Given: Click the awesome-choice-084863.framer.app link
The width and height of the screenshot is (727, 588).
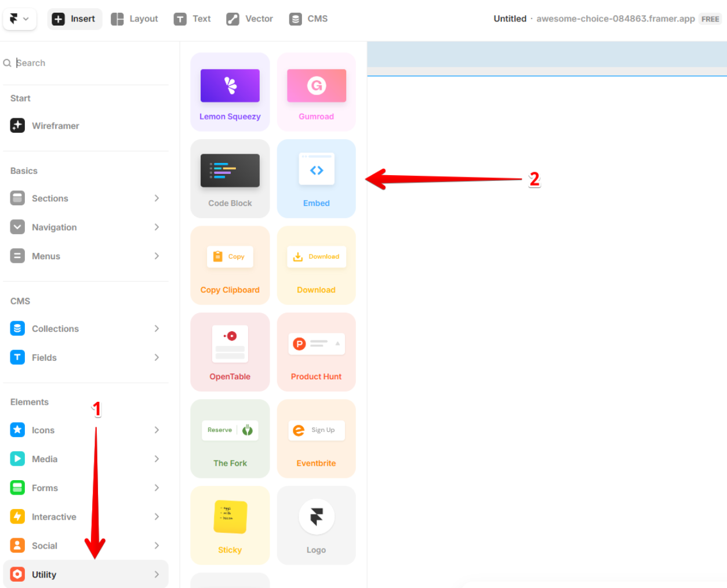Looking at the screenshot, I should pos(616,19).
